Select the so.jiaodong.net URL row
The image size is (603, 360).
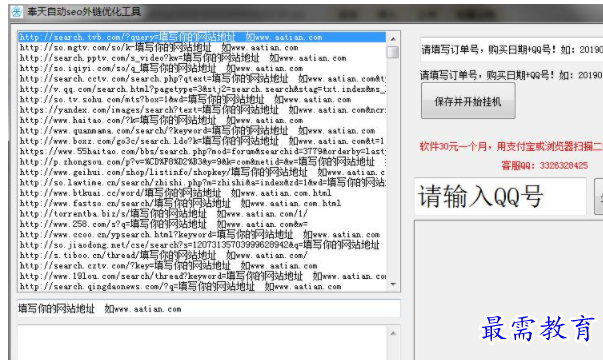click(202, 245)
